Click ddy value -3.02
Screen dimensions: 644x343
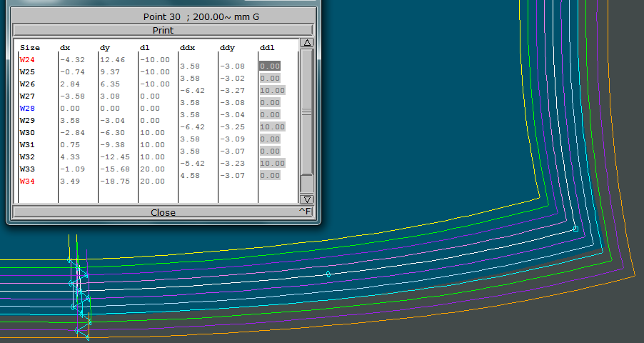232,78
